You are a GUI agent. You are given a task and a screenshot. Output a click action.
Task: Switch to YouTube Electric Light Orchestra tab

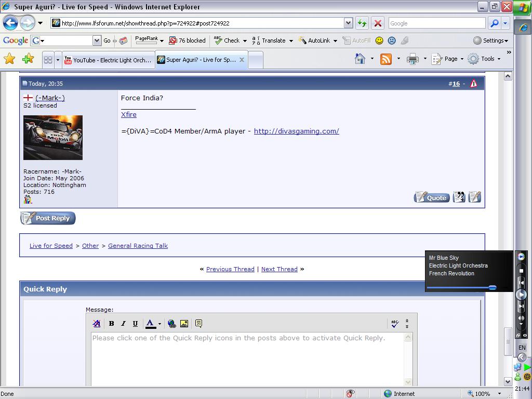108,60
